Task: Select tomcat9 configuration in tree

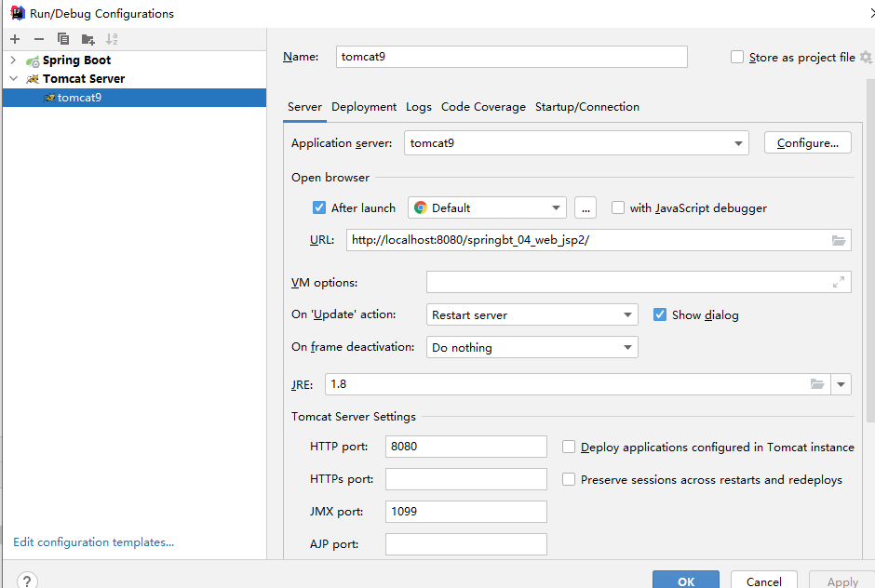Action: coord(134,98)
